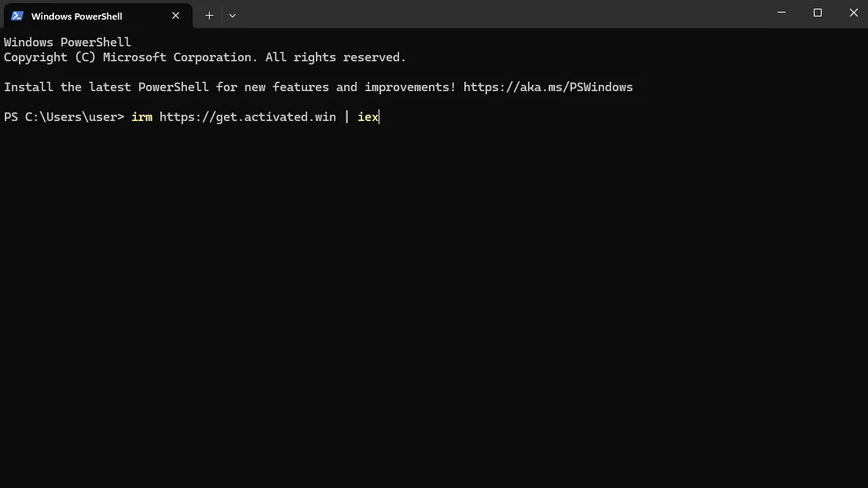The width and height of the screenshot is (868, 488).
Task: Click the blank terminal area below the prompt
Action: tap(434, 305)
